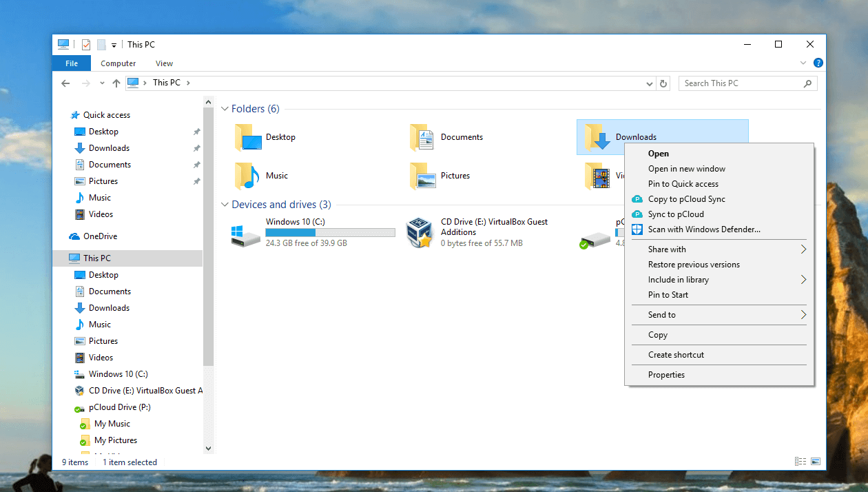
Task: Open the Music folder icon in Folders
Action: 247,176
